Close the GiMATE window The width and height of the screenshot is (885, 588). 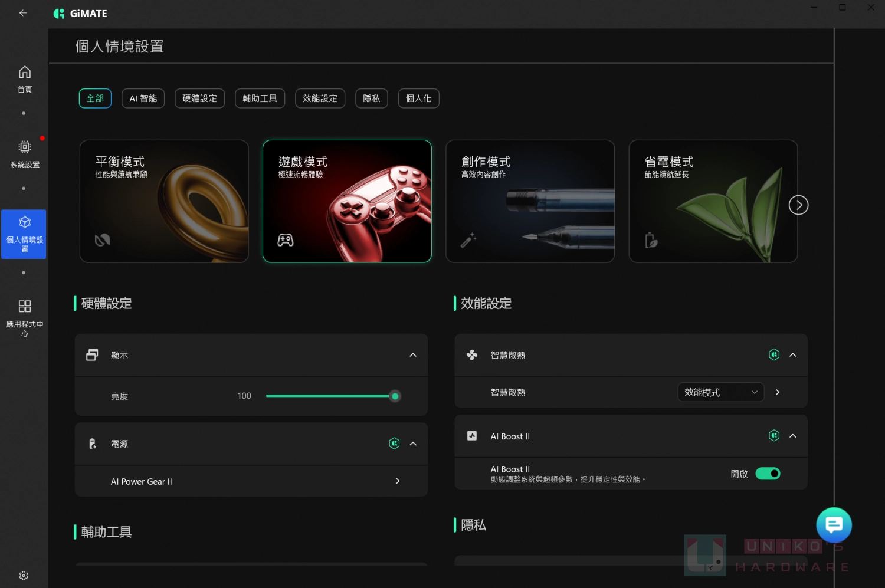[871, 8]
